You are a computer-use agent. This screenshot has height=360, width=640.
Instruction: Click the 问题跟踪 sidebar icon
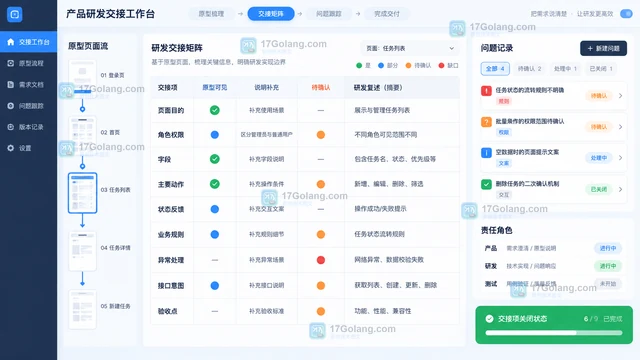click(x=11, y=106)
